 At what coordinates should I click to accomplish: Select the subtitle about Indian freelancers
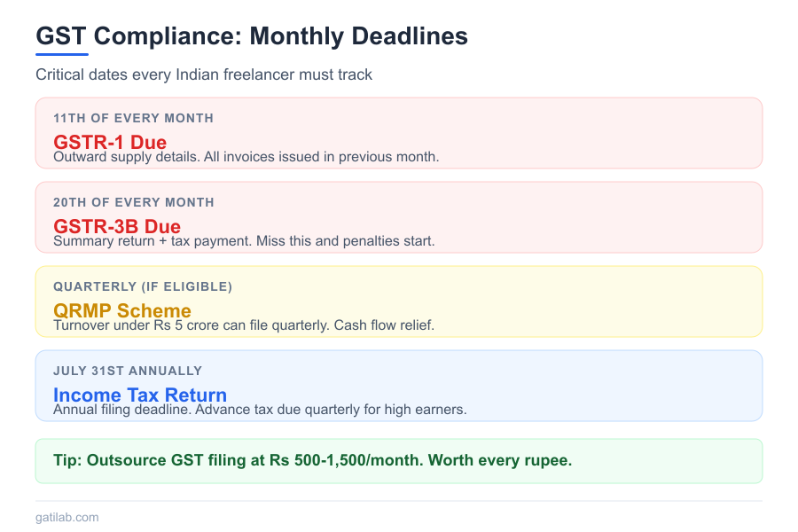tap(204, 74)
